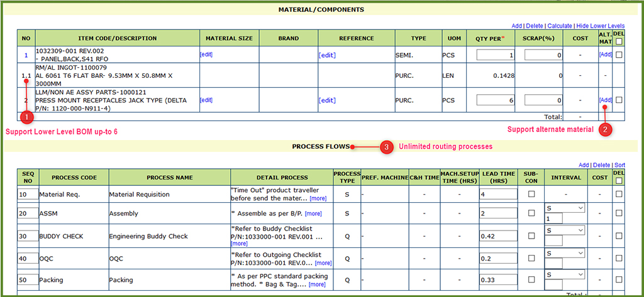Image resolution: width=644 pixels, height=297 pixels.
Task: Click Delete link above Material/Components table
Action: (535, 26)
